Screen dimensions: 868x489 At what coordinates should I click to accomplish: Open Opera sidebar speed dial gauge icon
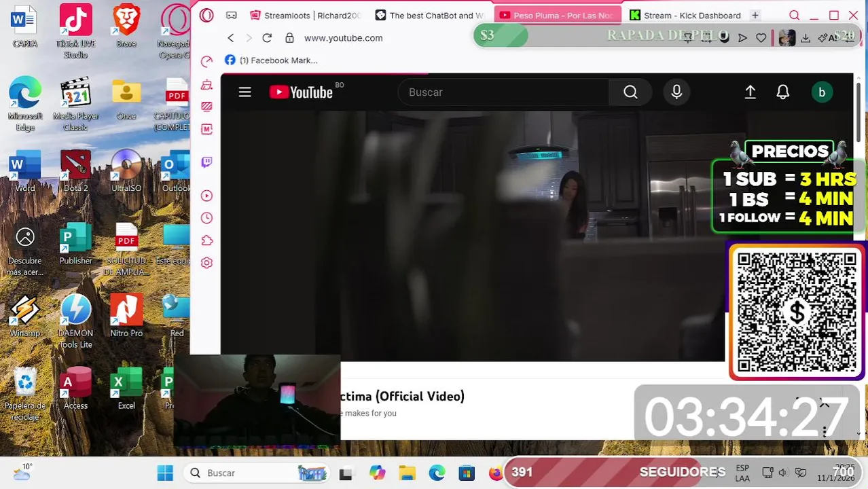[206, 62]
